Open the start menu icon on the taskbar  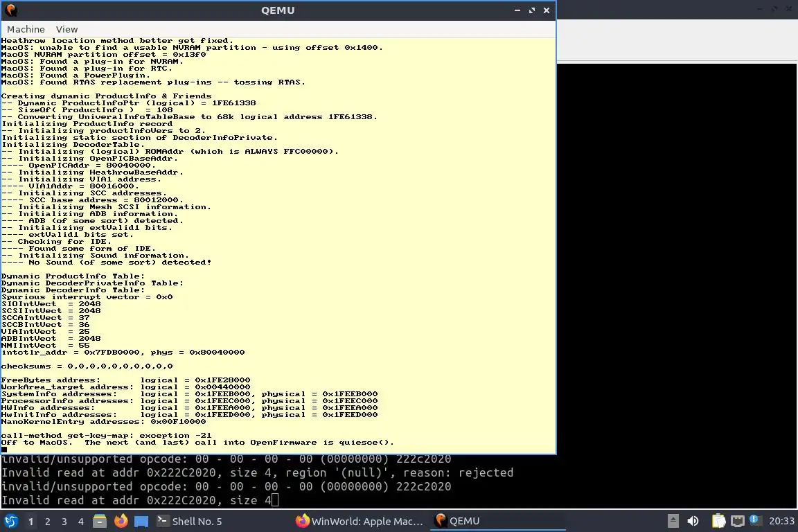[x=10, y=521]
